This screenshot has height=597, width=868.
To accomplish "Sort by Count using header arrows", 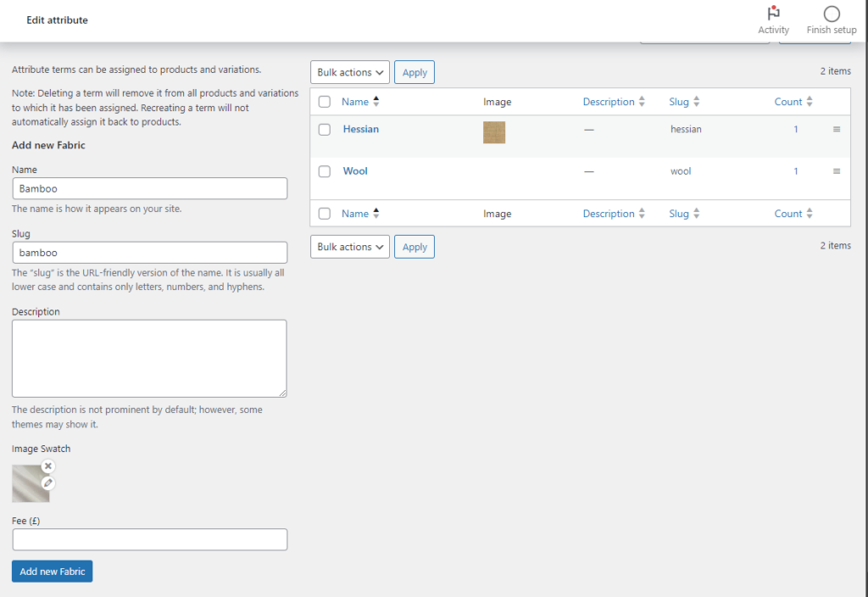I will (809, 102).
